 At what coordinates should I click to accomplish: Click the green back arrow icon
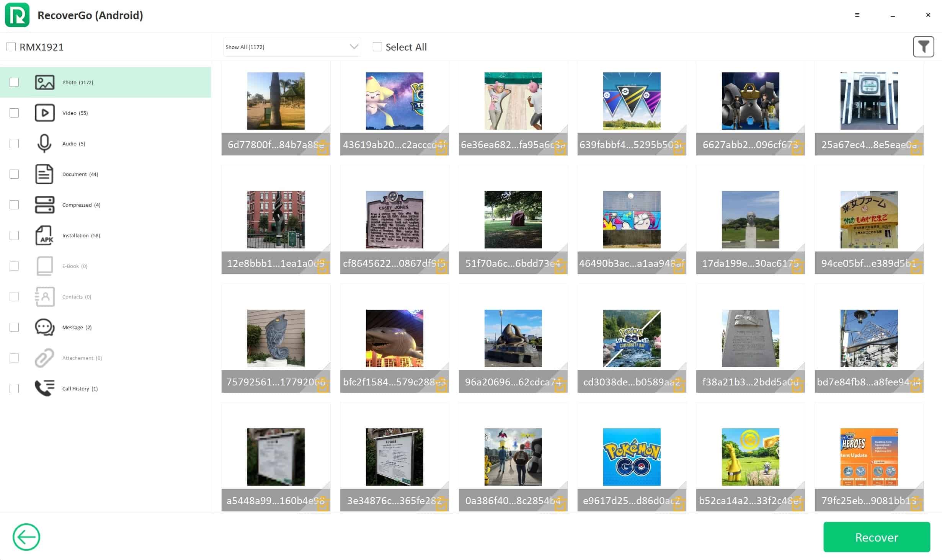[26, 537]
